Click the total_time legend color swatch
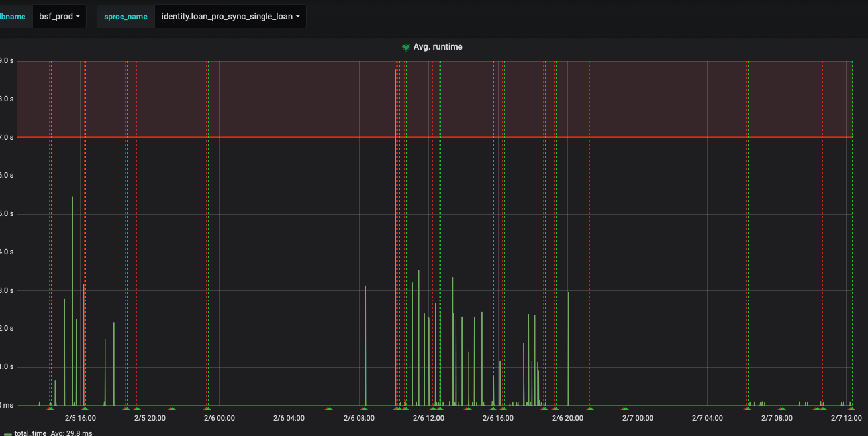This screenshot has width=868, height=436. [7, 434]
